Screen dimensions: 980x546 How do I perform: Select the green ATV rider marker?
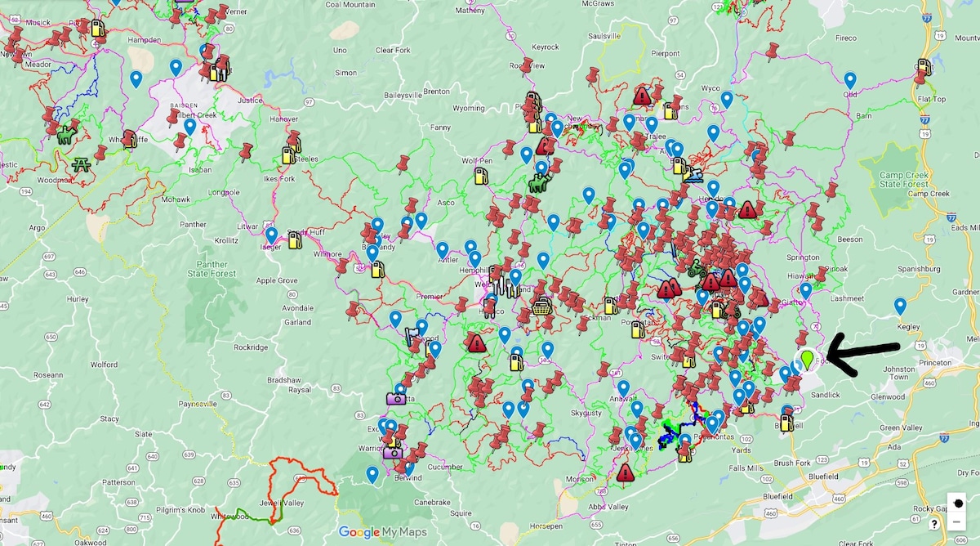697,269
